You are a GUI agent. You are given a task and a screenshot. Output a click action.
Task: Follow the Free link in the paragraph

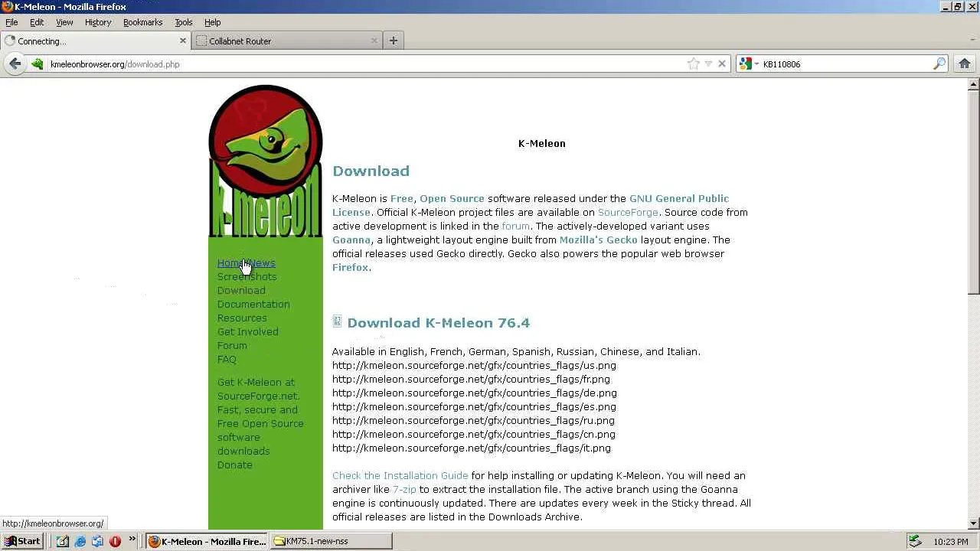tap(401, 199)
